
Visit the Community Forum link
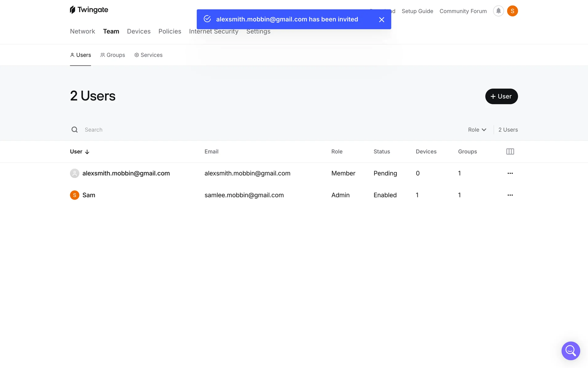point(463,11)
